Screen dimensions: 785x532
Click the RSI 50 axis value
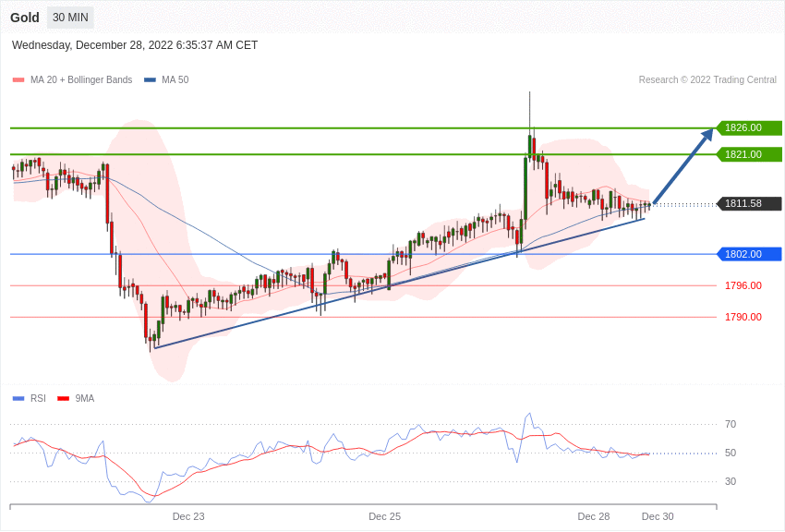731,453
